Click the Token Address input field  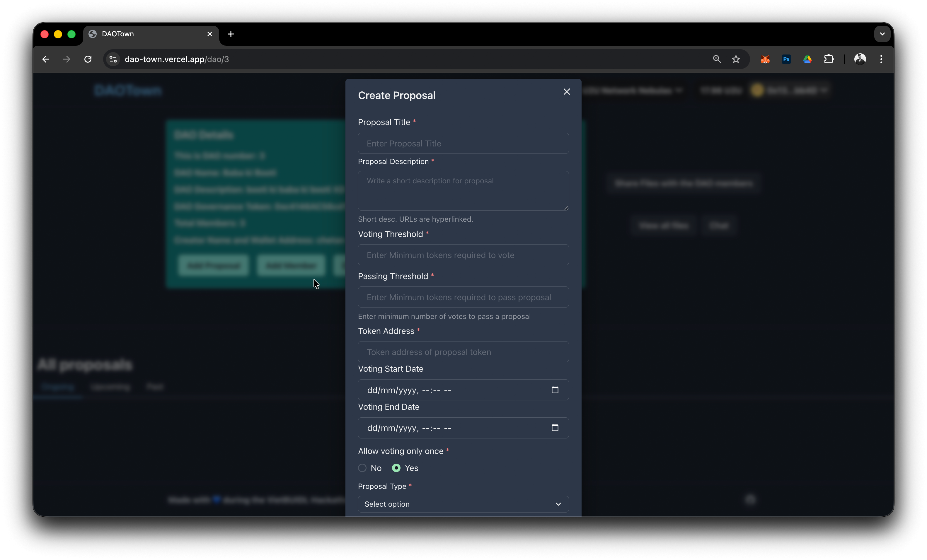tap(463, 352)
